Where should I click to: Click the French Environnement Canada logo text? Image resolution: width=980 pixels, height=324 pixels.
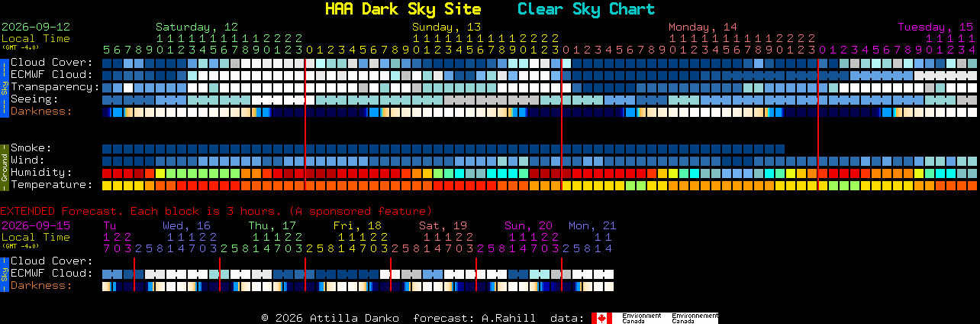coord(695,318)
